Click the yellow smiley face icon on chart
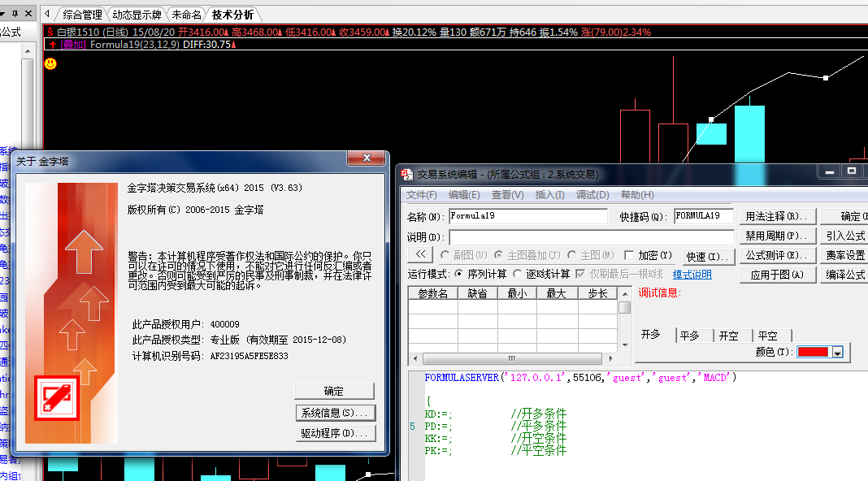868x481 pixels. 50,63
